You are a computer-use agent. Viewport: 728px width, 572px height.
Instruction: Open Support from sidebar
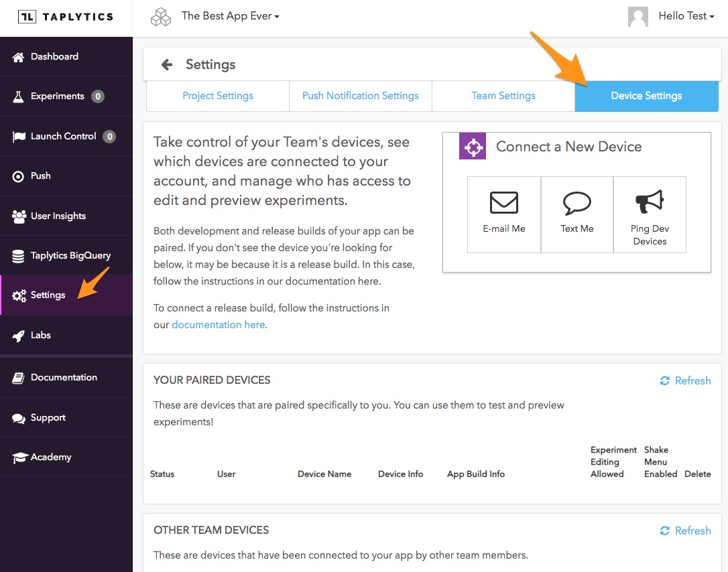coord(66,418)
